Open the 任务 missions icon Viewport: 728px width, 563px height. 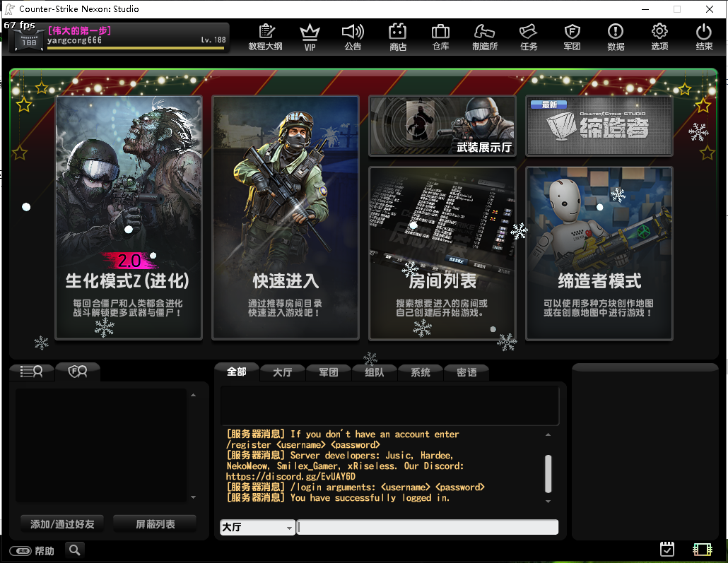point(529,37)
